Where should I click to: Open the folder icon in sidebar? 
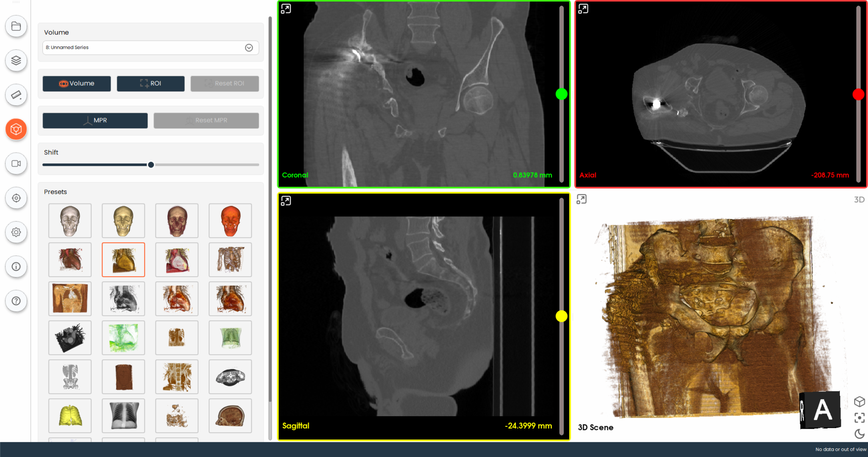click(x=16, y=26)
